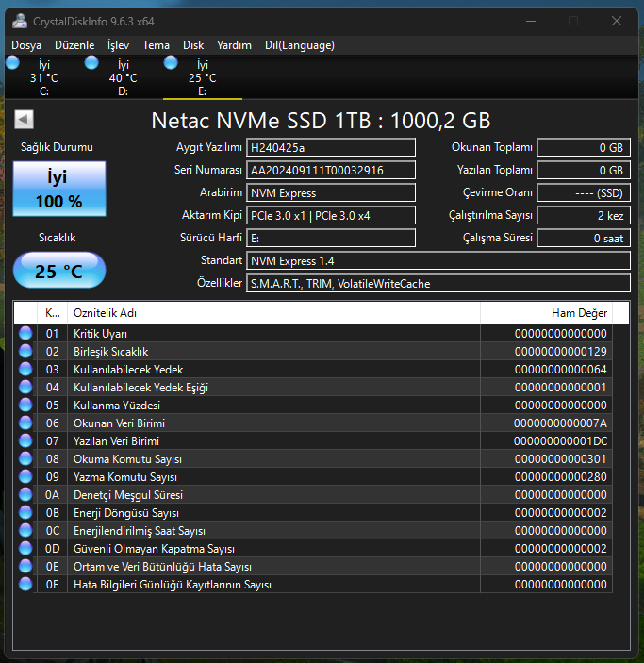Click raw value 00000000000301

[x=560, y=458]
